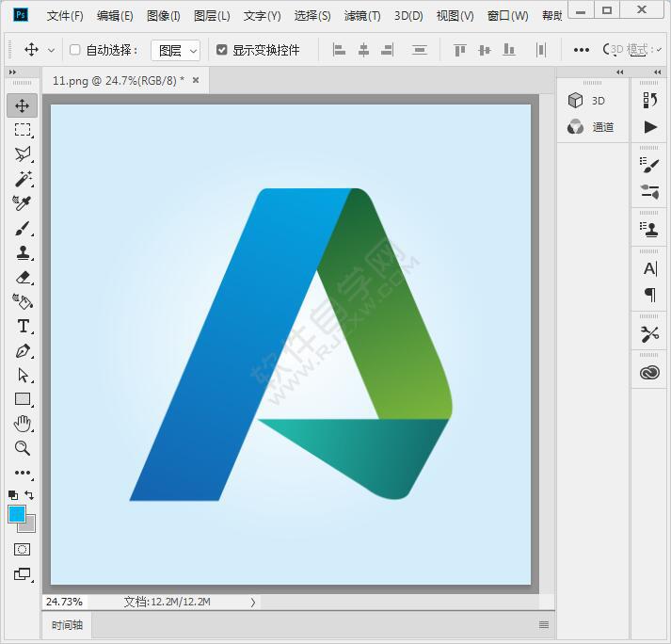Select the Rectangular Marquee tool

pyautogui.click(x=23, y=129)
